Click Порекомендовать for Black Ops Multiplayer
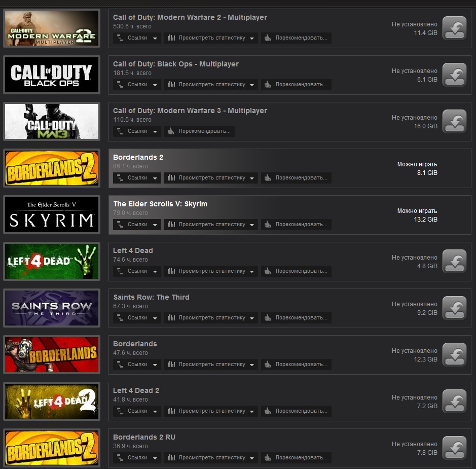The image size is (476, 469). click(296, 85)
